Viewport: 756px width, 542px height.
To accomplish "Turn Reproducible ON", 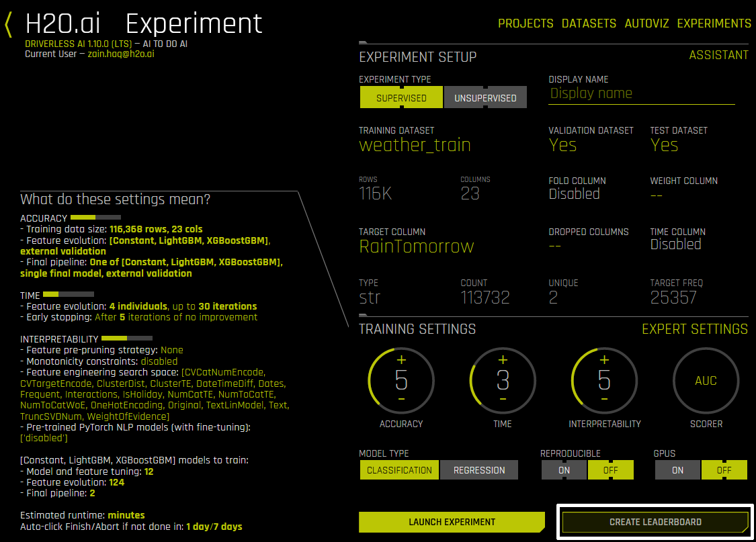I will (x=564, y=470).
